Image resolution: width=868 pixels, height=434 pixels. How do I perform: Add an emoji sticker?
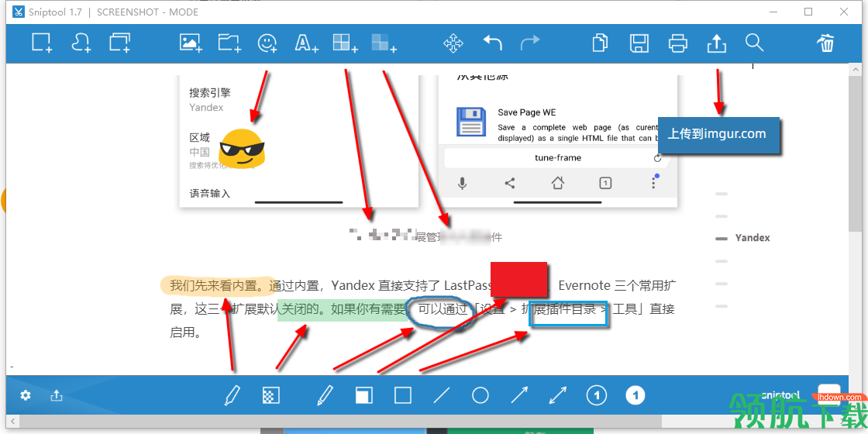267,43
